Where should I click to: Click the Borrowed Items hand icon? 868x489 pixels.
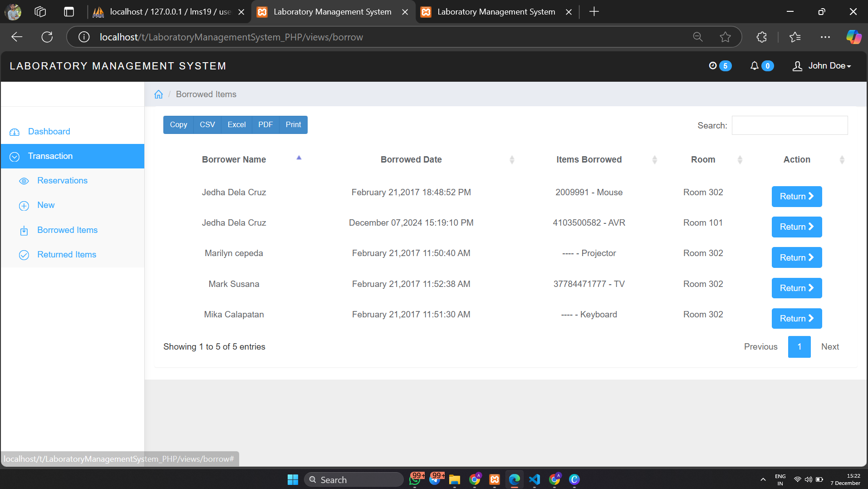pyautogui.click(x=24, y=230)
